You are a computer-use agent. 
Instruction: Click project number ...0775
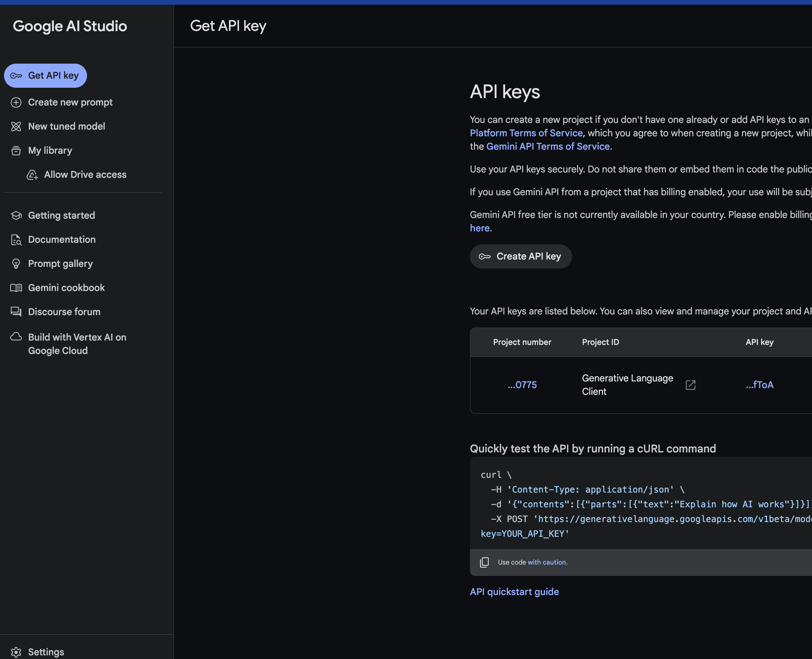click(522, 385)
